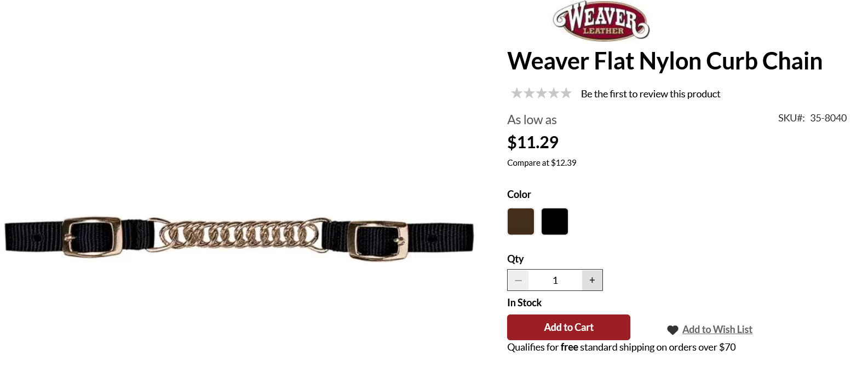Screen dimensions: 868x373
Task: Choose the black color swatch
Action: pyautogui.click(x=555, y=222)
